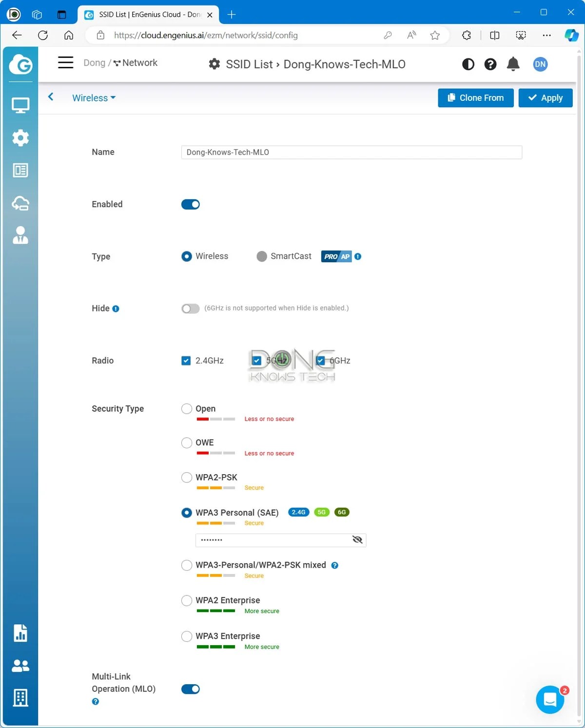Click the SSID List heading link
Image resolution: width=585 pixels, height=728 pixels.
pyautogui.click(x=249, y=64)
